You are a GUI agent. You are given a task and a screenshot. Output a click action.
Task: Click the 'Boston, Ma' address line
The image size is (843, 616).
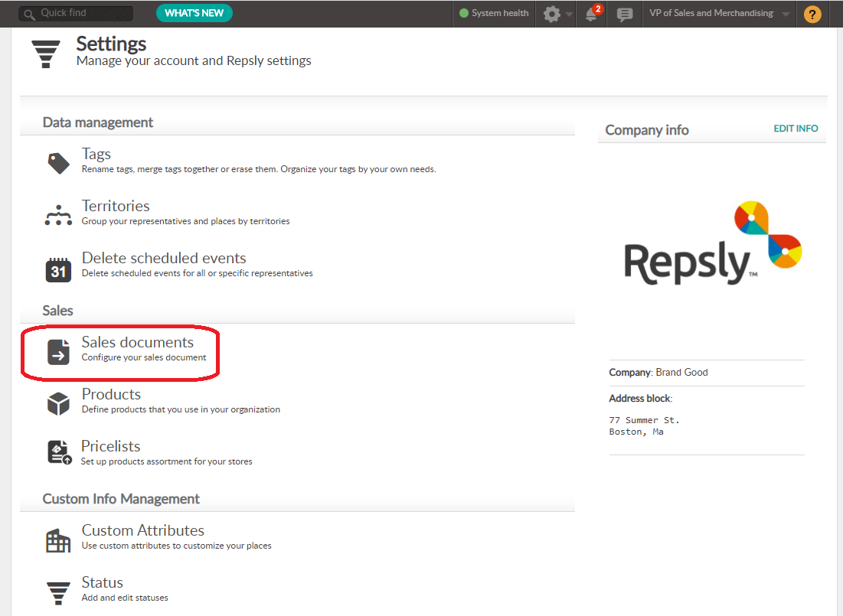click(x=636, y=432)
